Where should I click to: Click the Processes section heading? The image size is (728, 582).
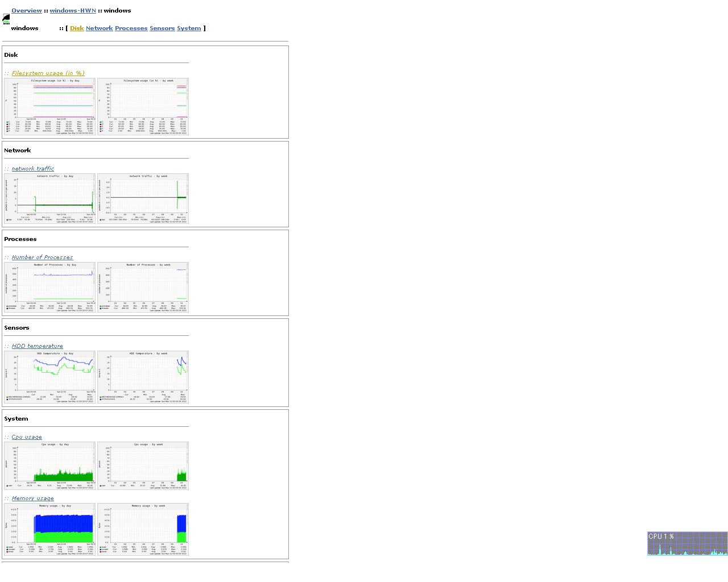[x=20, y=239]
